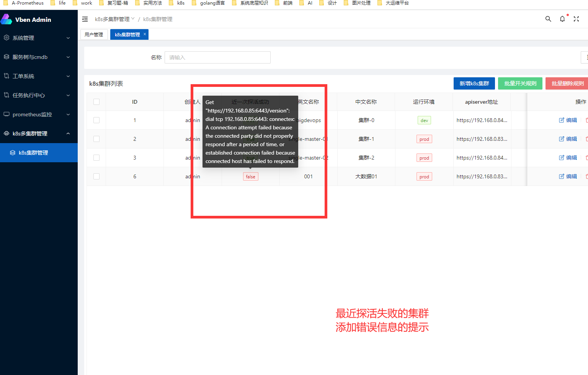
Task: Open the k8s多集群管理 breadcrumb dropdown
Action: pos(115,19)
